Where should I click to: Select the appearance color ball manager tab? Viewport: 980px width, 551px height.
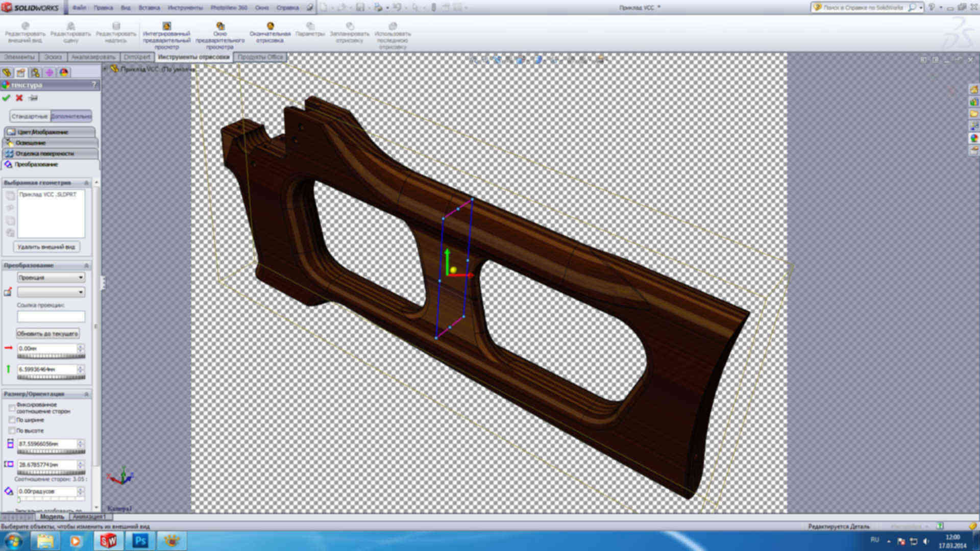pyautogui.click(x=64, y=72)
